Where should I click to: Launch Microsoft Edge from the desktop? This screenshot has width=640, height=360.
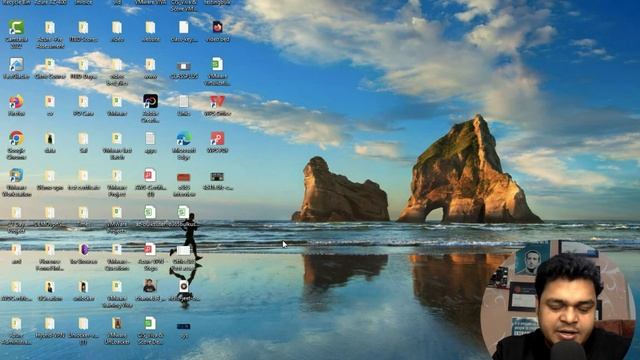[x=184, y=139]
